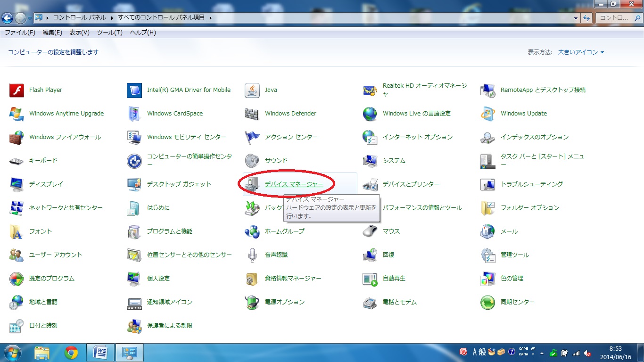
Task: Open プログラムと機能 link
Action: click(x=170, y=231)
